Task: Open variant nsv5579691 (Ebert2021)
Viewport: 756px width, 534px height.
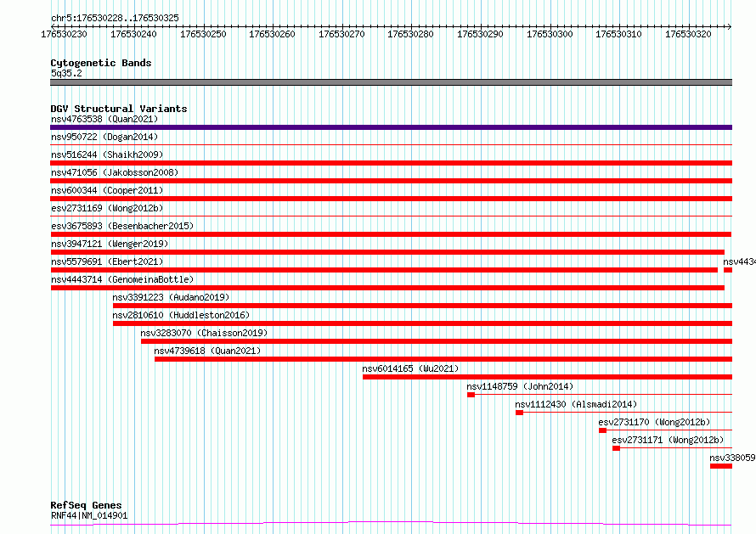Action: coord(107,261)
